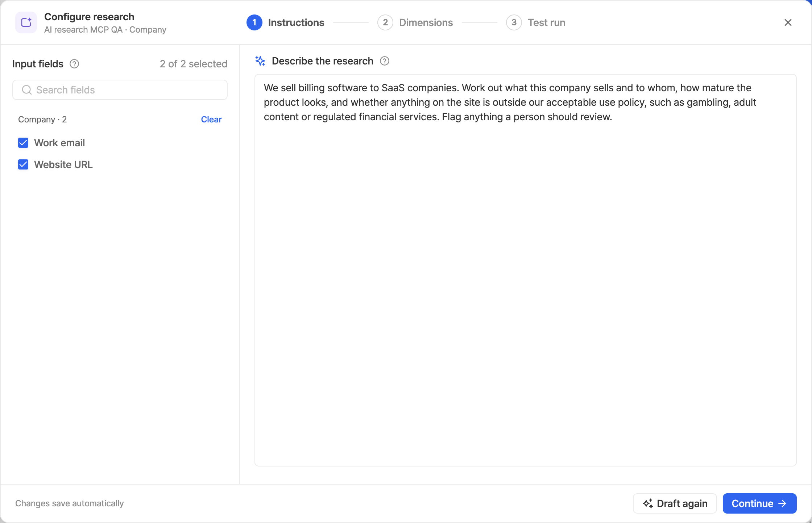
Task: Click the Draft again button
Action: pos(675,503)
